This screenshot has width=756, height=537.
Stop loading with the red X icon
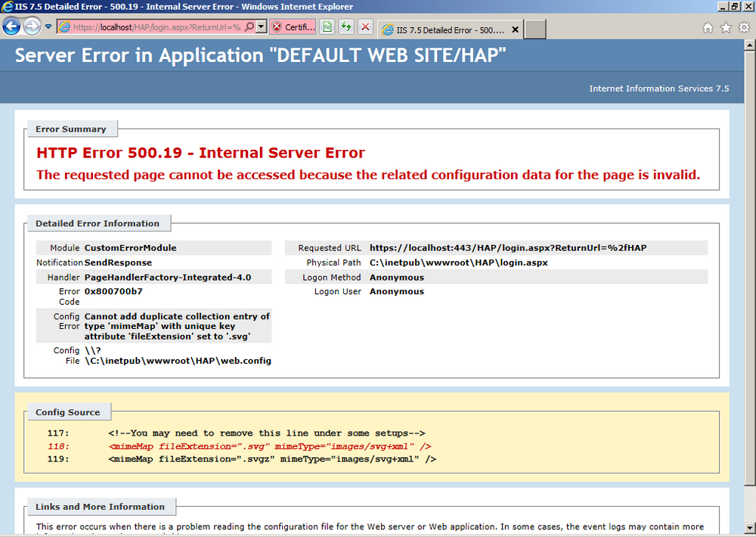[365, 27]
